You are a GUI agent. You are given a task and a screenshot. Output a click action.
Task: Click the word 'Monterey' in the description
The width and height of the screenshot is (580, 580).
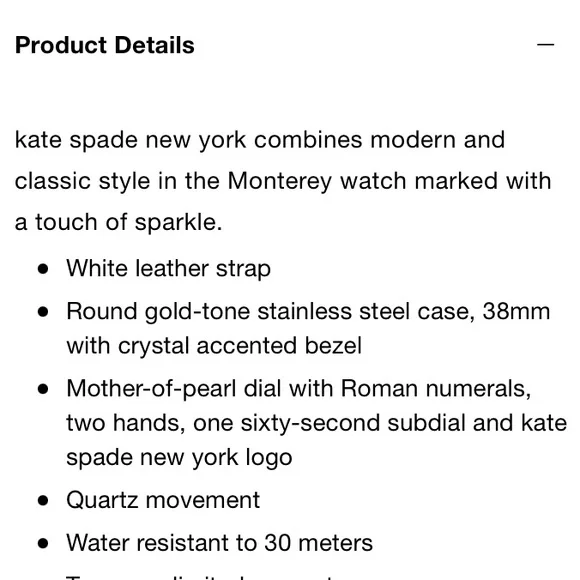[280, 182]
